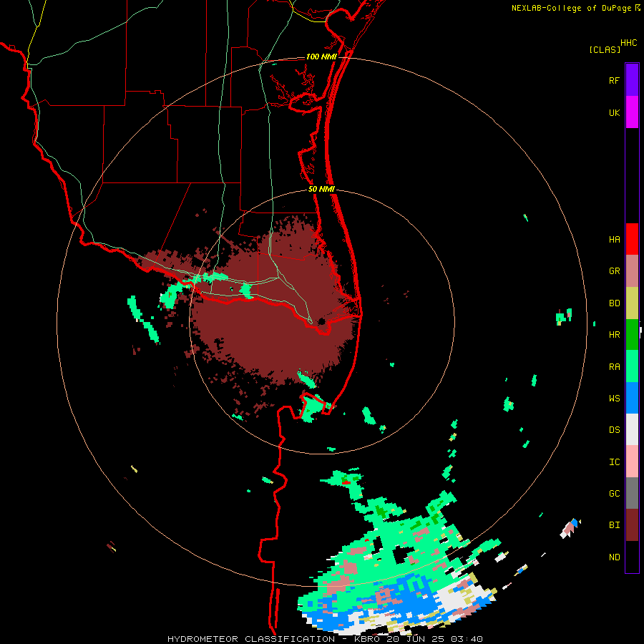
Task: Click the GR legend label
Action: (x=614, y=271)
